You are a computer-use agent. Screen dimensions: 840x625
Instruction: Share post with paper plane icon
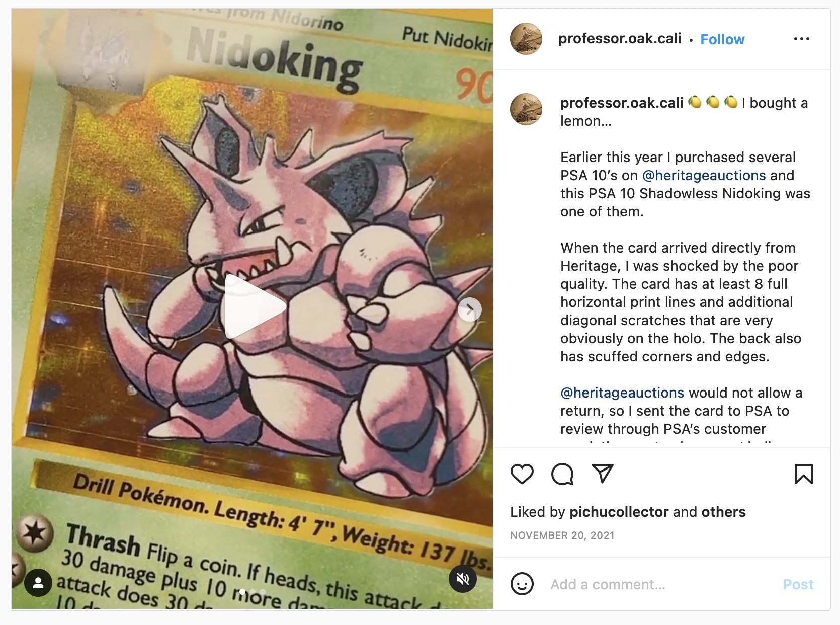603,474
